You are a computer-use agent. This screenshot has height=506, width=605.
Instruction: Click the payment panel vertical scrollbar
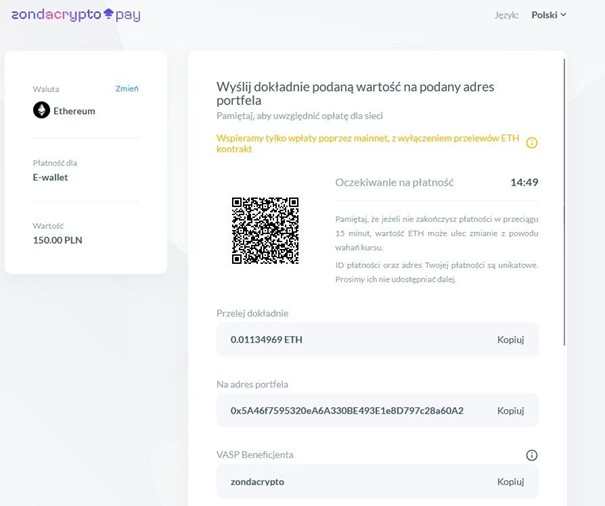point(565,200)
